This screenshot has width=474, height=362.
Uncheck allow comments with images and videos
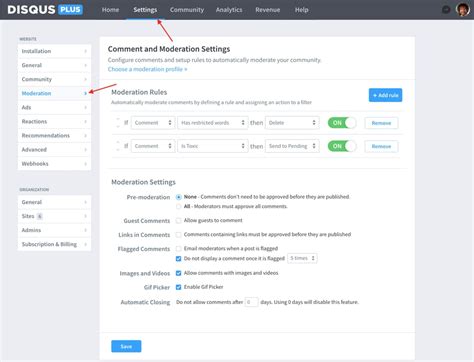179,273
